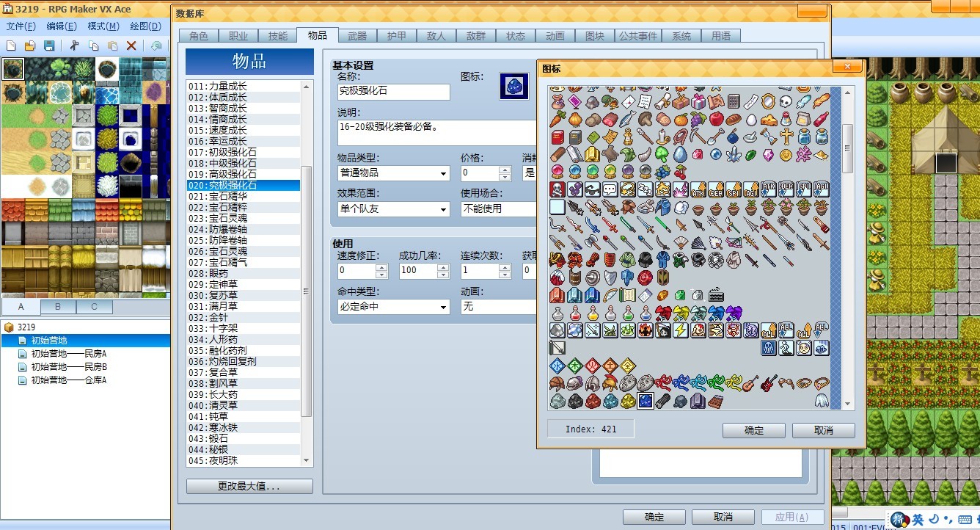Click the 更改最大值... button

click(x=249, y=486)
